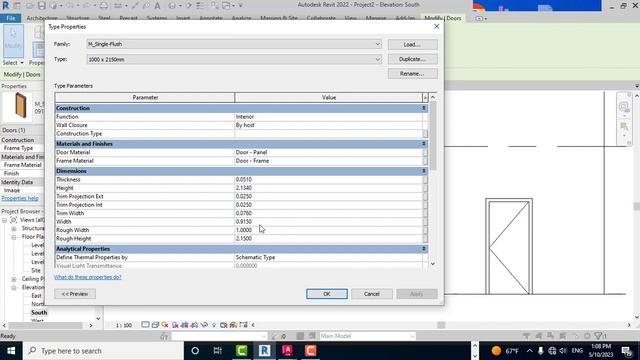Switch to the Manage ribbon tab
The image size is (640, 360).
click(376, 18)
